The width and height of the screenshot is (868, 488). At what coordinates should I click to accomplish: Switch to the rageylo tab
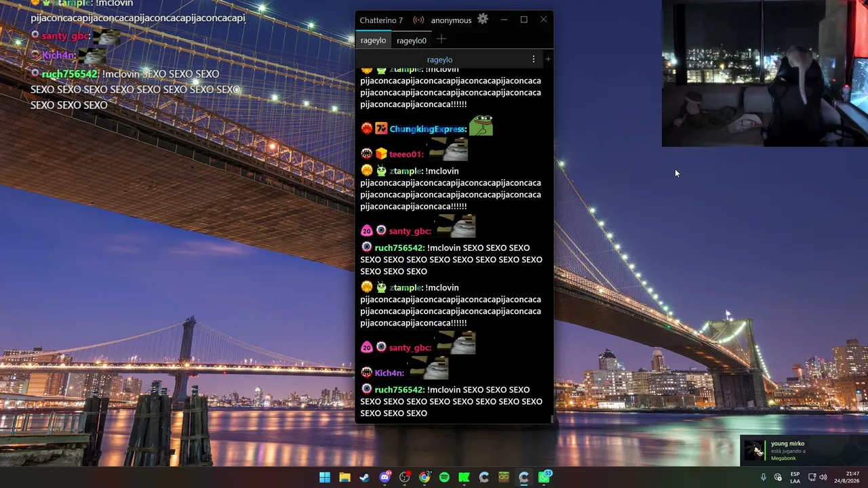(x=374, y=40)
